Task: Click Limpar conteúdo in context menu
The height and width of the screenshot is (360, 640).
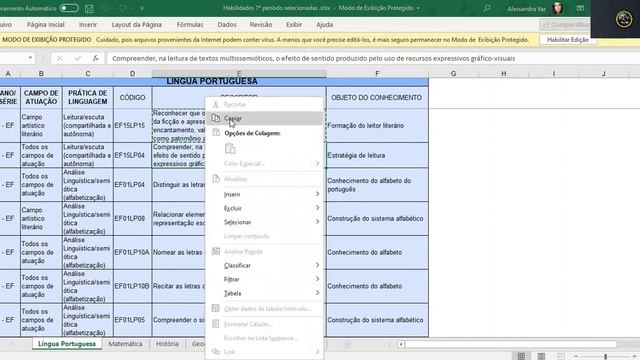Action: pyautogui.click(x=264, y=236)
